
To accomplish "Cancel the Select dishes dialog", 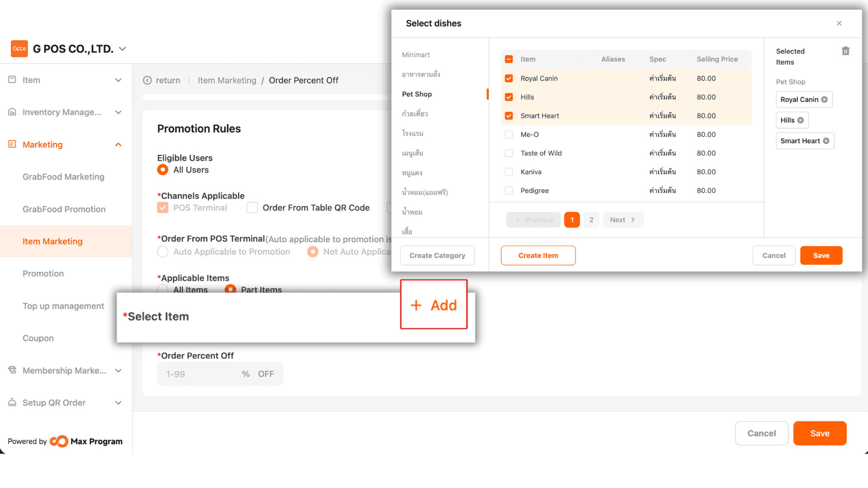I will (774, 255).
